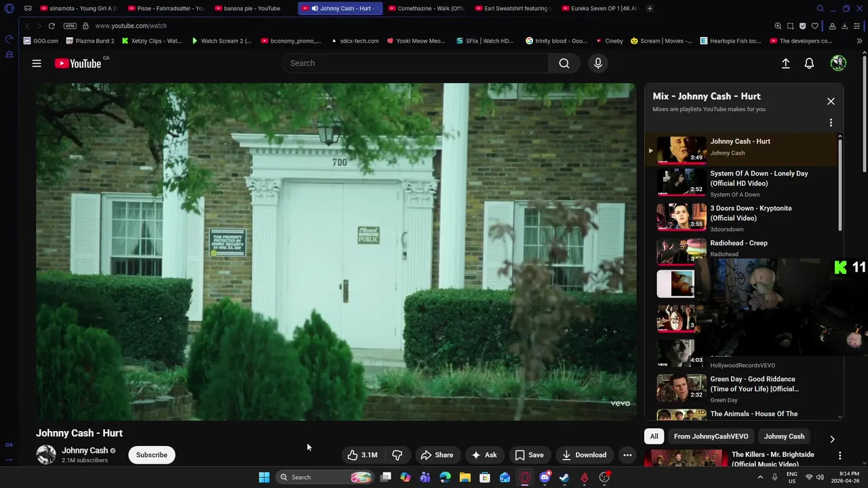Viewport: 868px width, 488px height.
Task: Save the video using Save button
Action: (529, 455)
